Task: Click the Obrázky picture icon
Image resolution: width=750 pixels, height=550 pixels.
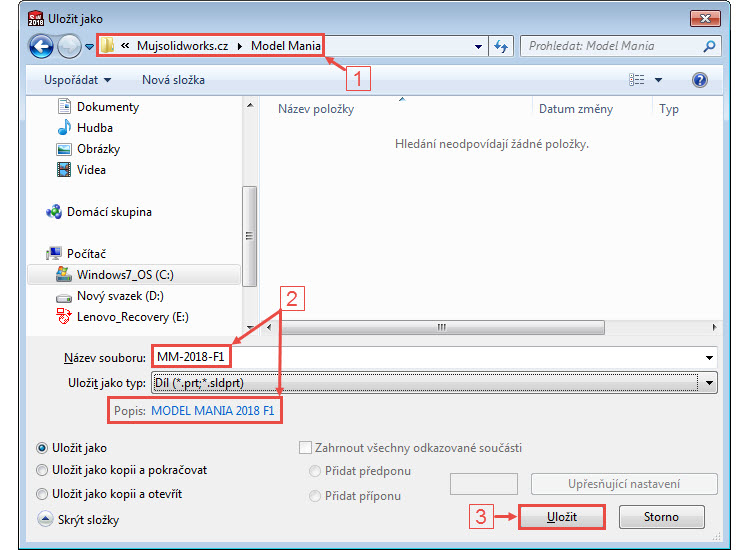Action: point(64,149)
